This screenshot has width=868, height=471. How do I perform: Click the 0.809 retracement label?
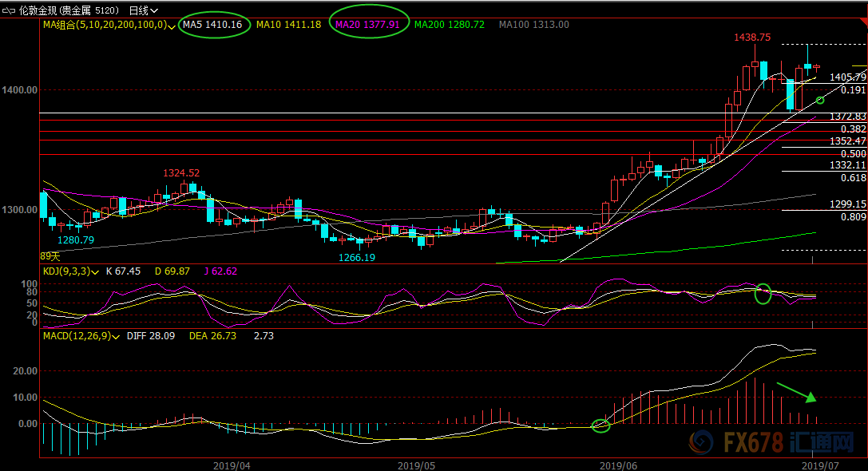pos(853,217)
